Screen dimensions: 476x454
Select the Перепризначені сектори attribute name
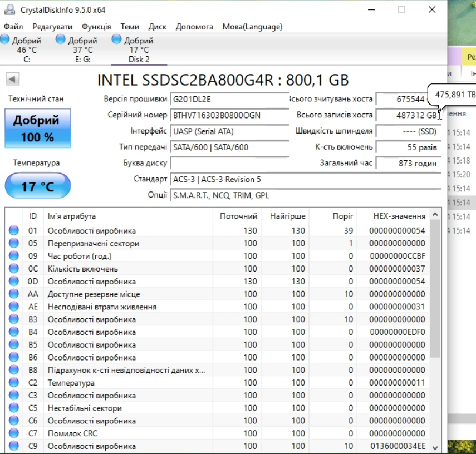93,243
